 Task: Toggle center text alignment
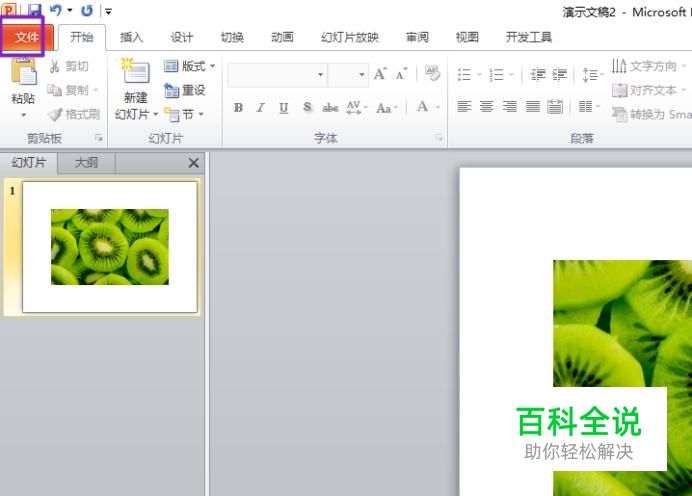point(487,106)
